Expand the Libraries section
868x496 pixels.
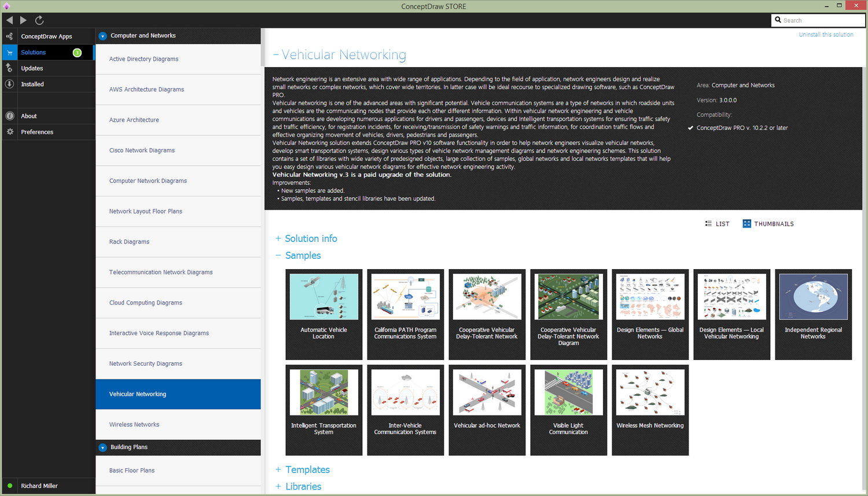pos(278,486)
